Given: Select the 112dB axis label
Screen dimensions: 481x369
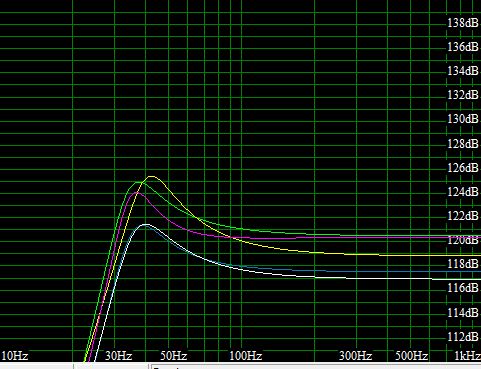Looking at the screenshot, I should point(463,337).
